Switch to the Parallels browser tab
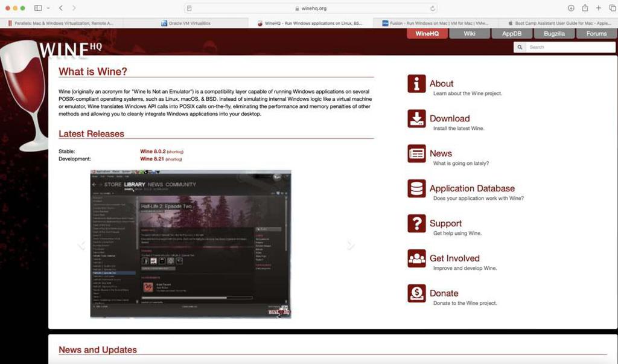Screen dimensions: 618x364 (x=61, y=24)
